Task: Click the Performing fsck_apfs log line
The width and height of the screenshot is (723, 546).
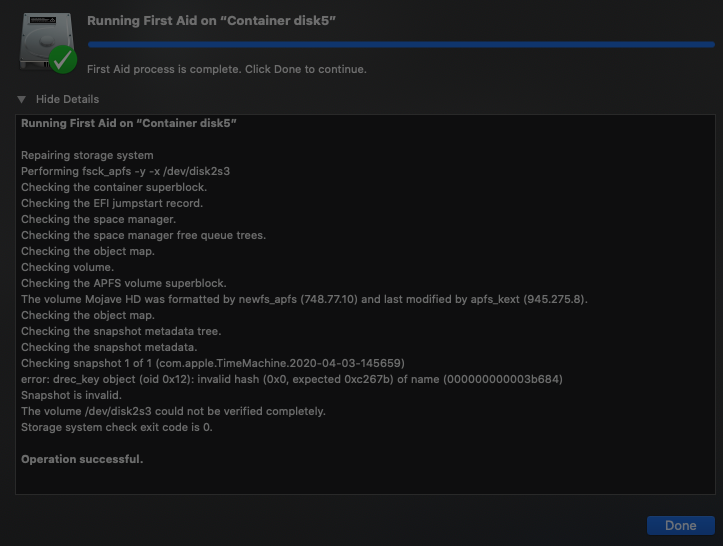Action: [x=125, y=171]
